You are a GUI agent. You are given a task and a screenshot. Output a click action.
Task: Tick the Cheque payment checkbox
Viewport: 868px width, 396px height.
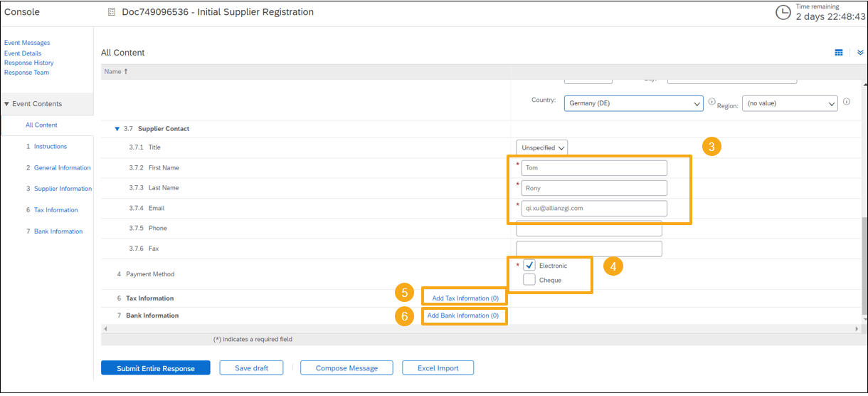(529, 280)
